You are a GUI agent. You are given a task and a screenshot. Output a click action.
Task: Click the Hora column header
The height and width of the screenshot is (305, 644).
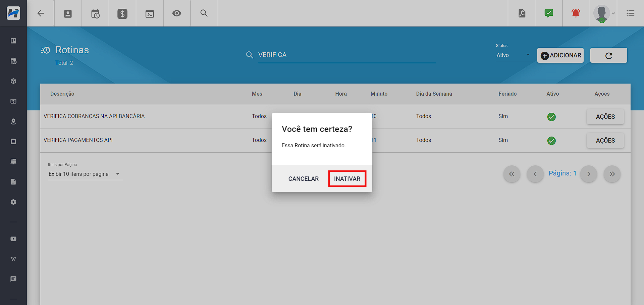(341, 94)
